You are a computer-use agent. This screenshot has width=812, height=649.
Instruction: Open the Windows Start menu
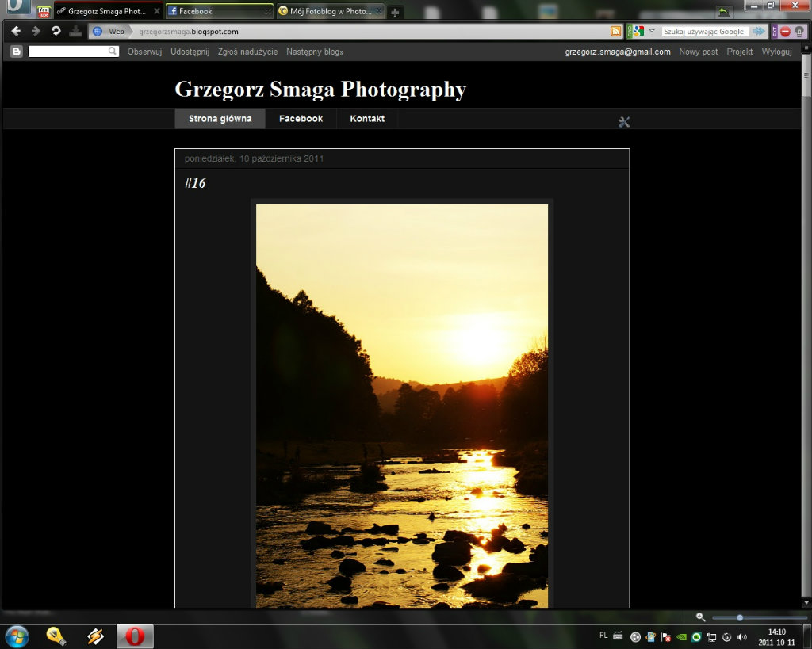point(17,636)
